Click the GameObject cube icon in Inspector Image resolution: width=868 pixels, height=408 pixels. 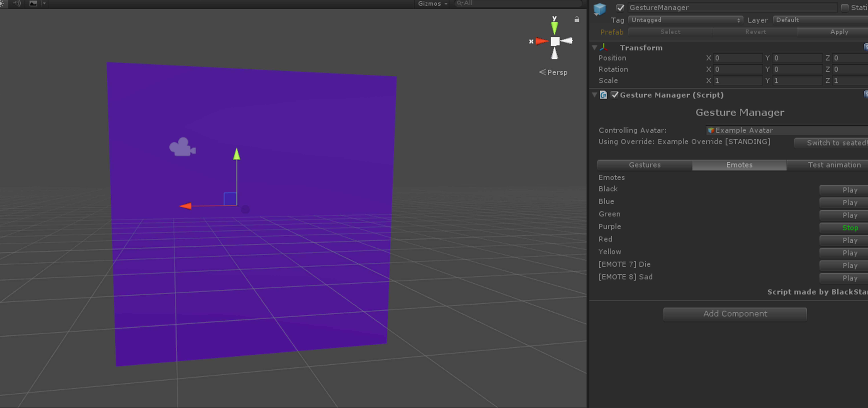pyautogui.click(x=600, y=9)
